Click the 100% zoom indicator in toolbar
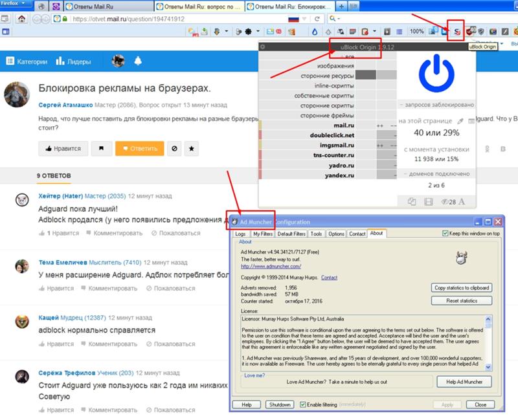This screenshot has width=518, height=420. [x=416, y=31]
